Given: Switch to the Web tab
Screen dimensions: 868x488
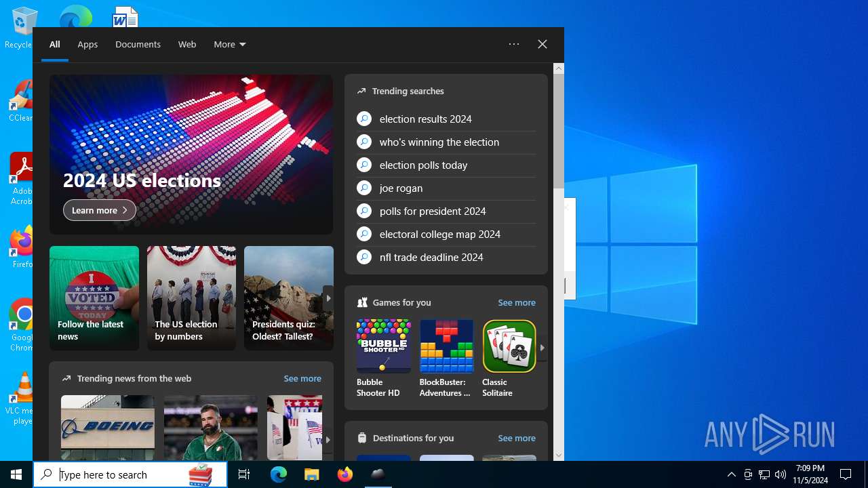Looking at the screenshot, I should [187, 44].
